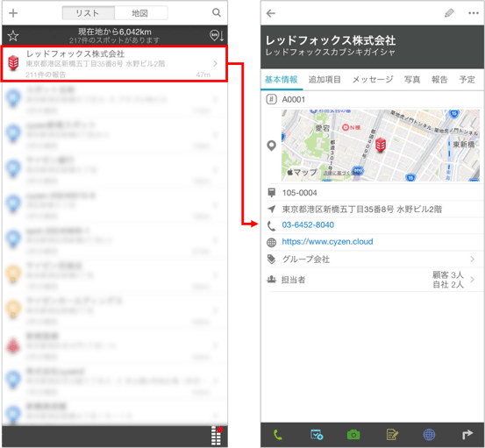Select the 予定 tab

click(x=467, y=80)
